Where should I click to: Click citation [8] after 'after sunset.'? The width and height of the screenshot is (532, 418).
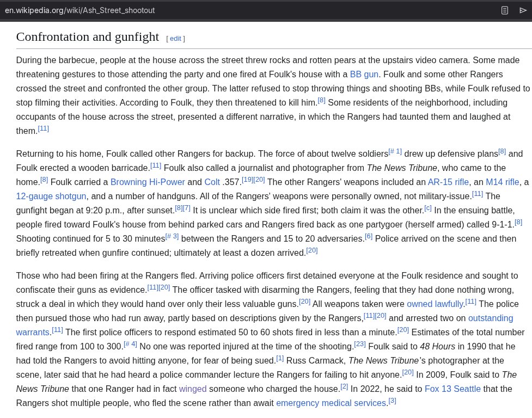(x=179, y=208)
